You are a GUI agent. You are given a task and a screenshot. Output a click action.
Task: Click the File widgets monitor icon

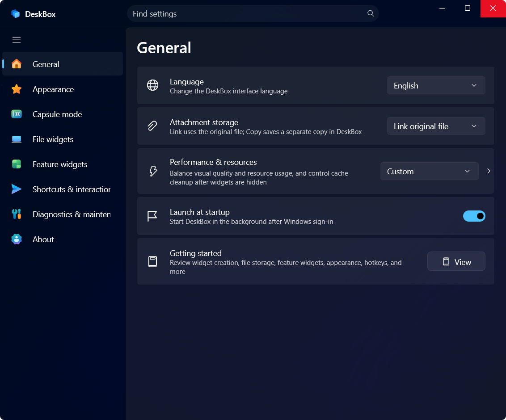pyautogui.click(x=17, y=139)
